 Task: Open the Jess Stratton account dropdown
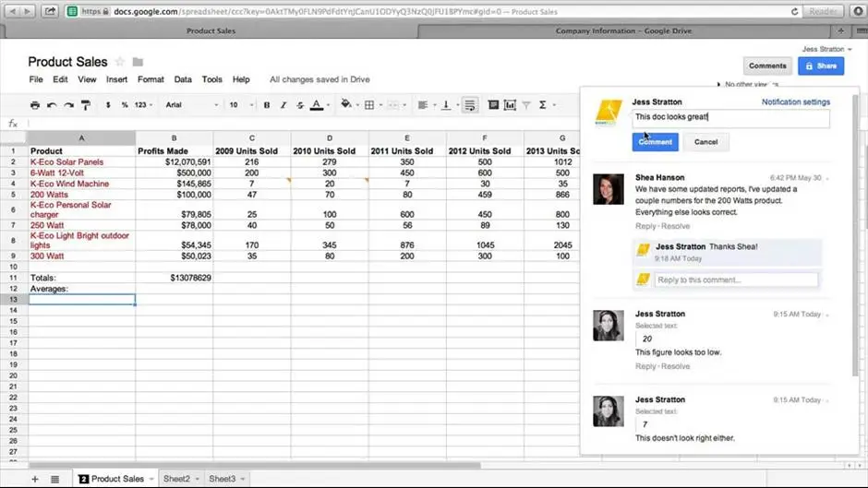click(827, 49)
